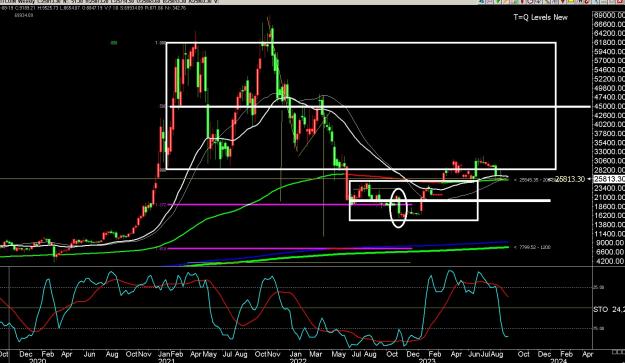The height and width of the screenshot is (363, 625).
Task: Select the 30600.00 price axis label
Action: [609, 161]
